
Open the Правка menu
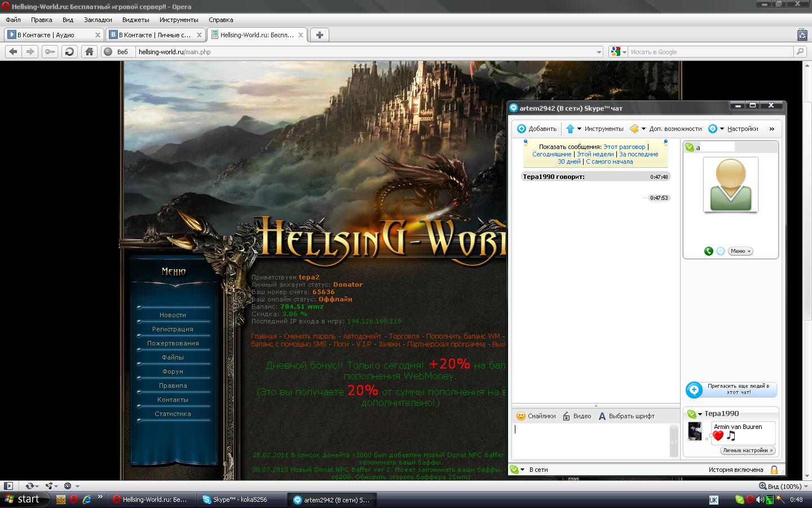(42, 20)
